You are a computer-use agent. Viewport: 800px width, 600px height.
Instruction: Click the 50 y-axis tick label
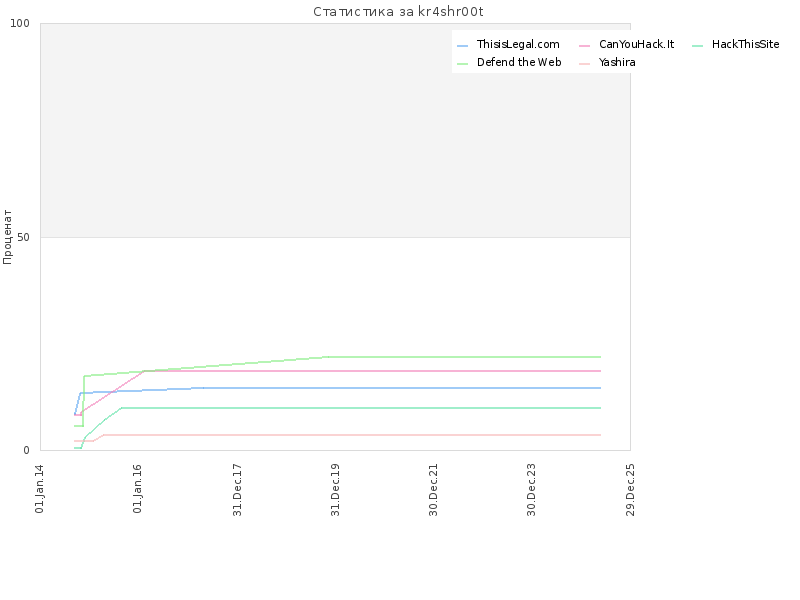27,237
